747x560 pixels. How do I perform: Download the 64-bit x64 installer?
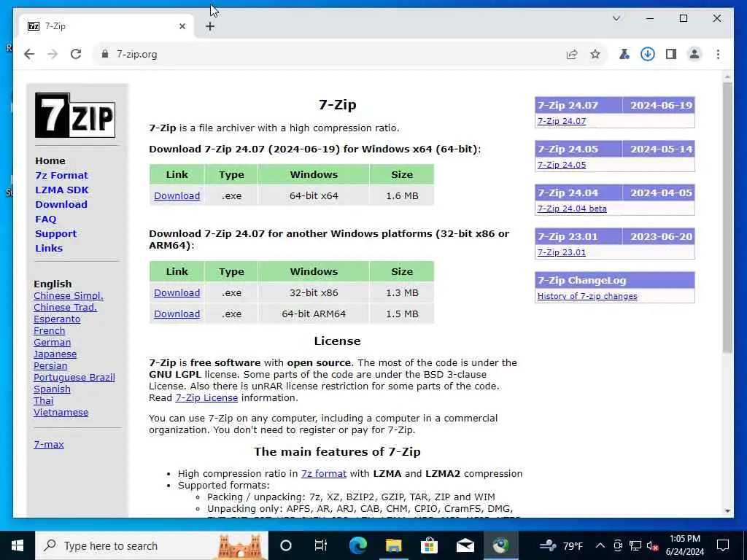177,195
